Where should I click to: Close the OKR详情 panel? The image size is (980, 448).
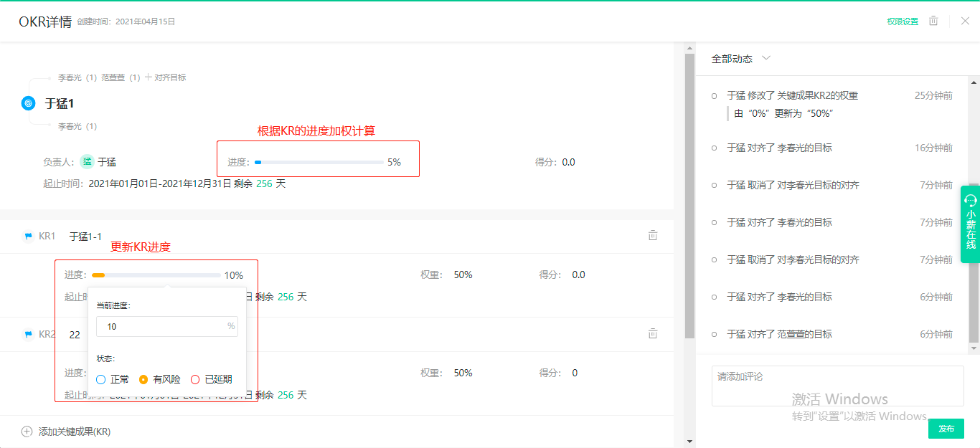pos(965,21)
